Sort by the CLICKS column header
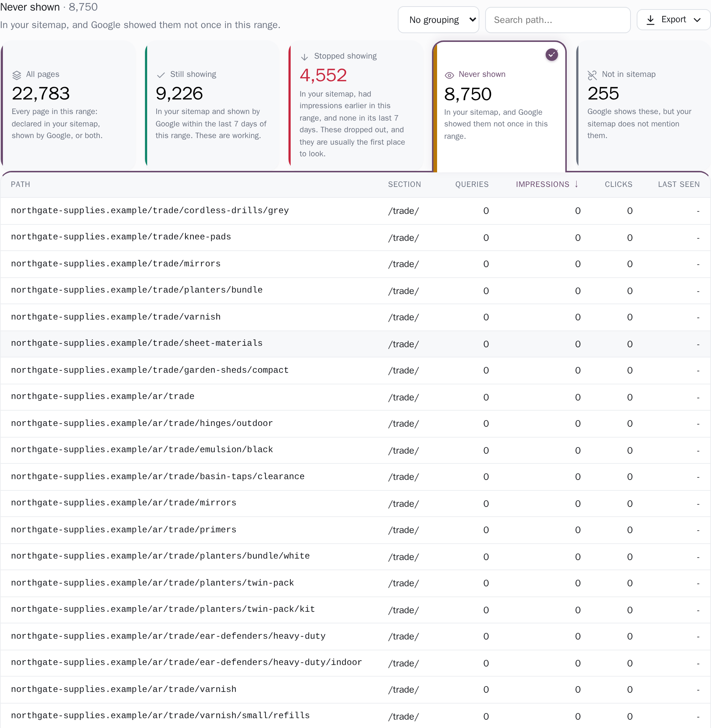711x728 pixels. (x=618, y=184)
